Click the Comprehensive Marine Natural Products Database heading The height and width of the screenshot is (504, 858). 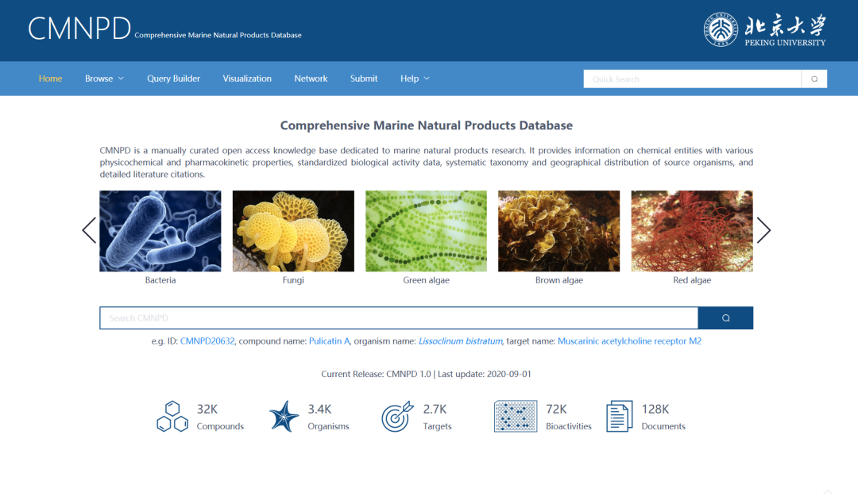427,125
